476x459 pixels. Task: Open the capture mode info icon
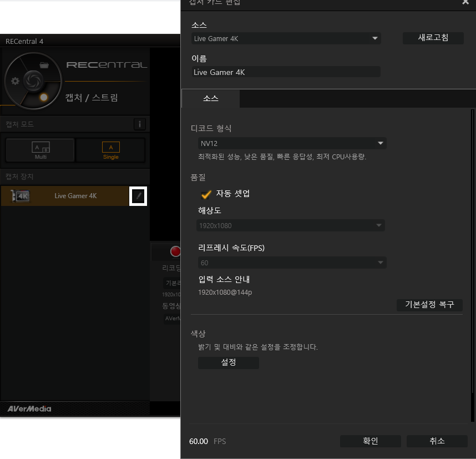coord(140,124)
